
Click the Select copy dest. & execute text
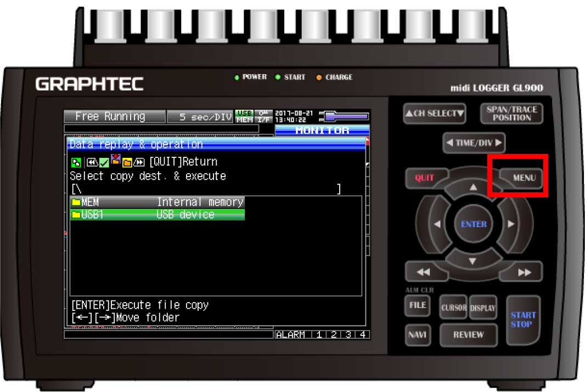point(148,176)
